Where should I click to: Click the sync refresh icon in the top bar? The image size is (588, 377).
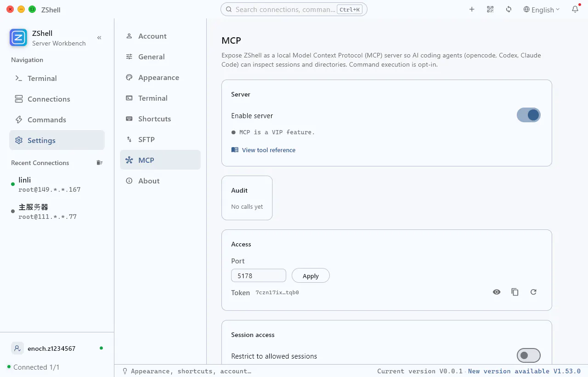click(x=509, y=9)
